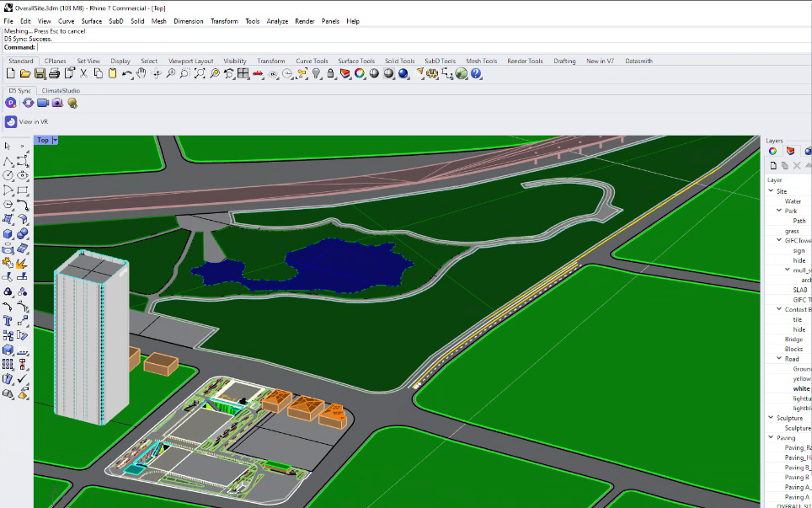The height and width of the screenshot is (508, 812).
Task: Create a new layer in Layers panel
Action: pyautogui.click(x=772, y=166)
